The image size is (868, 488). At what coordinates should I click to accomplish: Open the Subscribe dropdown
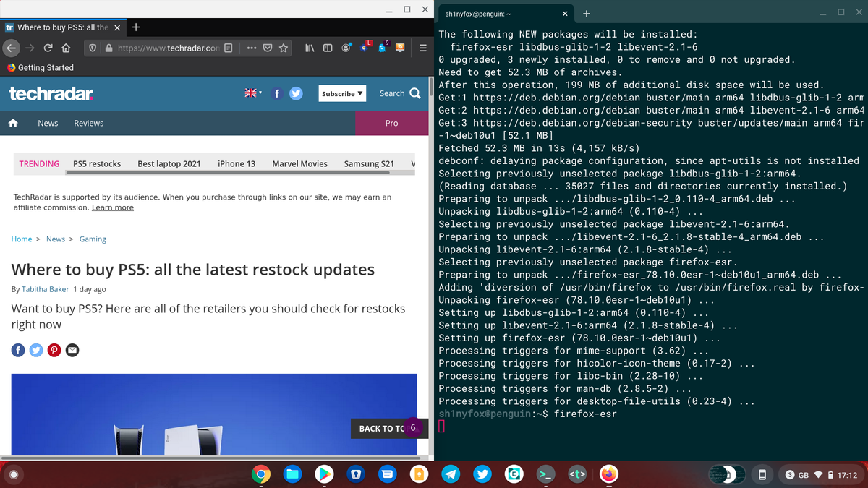(x=341, y=93)
